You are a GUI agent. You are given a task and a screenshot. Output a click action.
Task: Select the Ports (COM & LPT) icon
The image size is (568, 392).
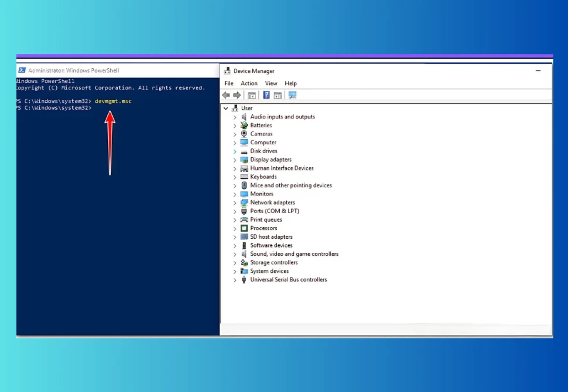point(244,211)
